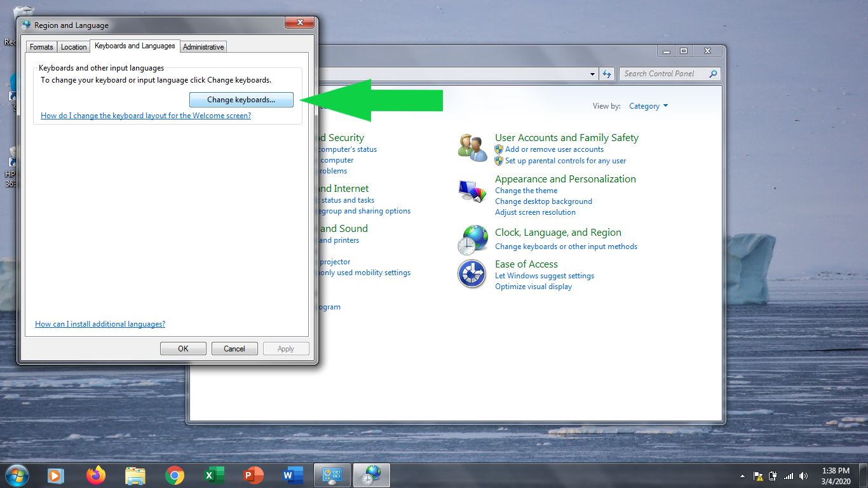Open the install additional languages help link
This screenshot has width=868, height=488.
pyautogui.click(x=100, y=324)
